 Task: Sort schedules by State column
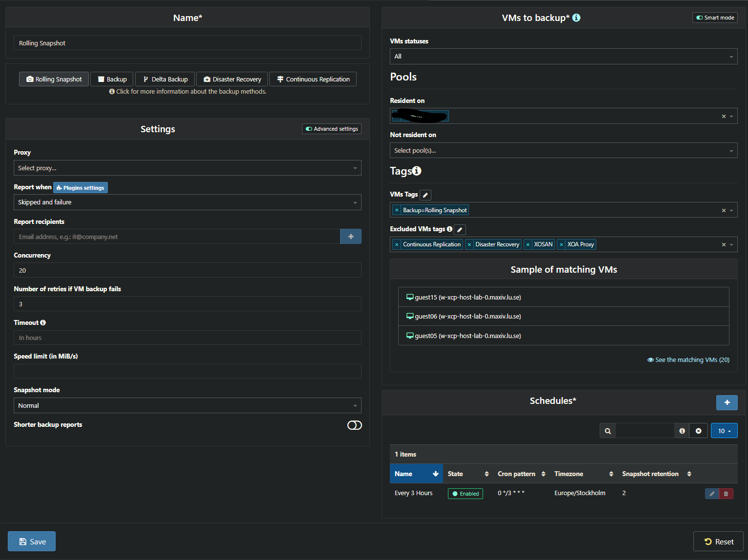click(x=468, y=474)
